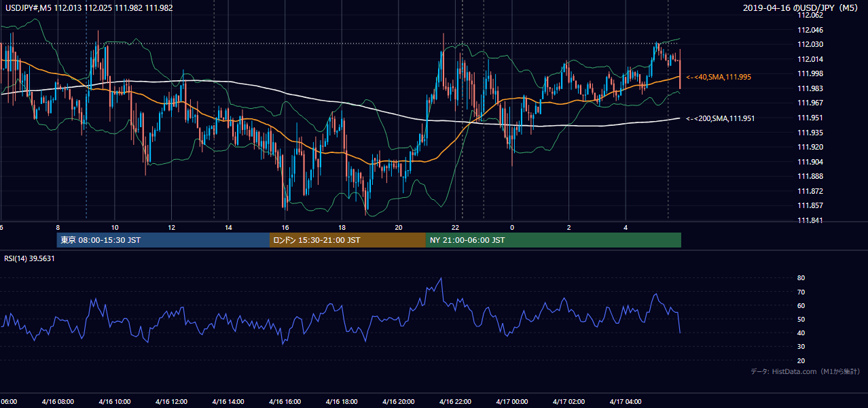This screenshot has width=868, height=408.
Task: Click the 4/16 16:00 date label
Action: point(285,402)
